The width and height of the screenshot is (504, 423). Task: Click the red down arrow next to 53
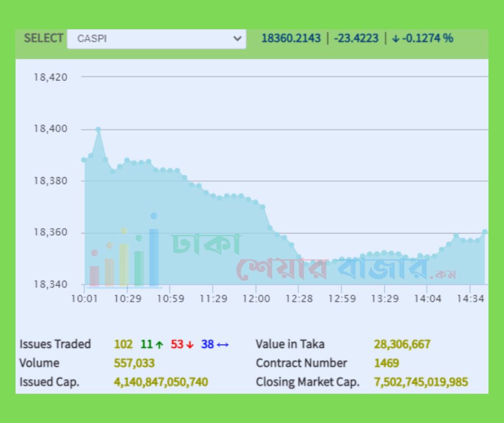coord(190,345)
